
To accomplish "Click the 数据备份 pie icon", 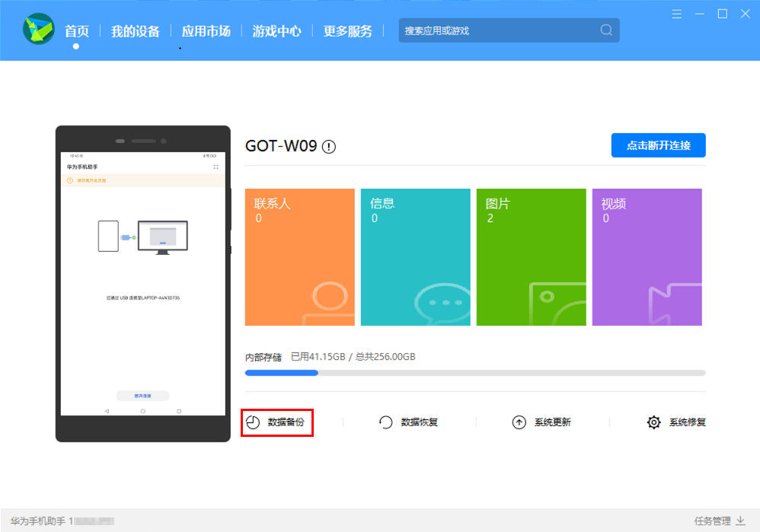I will click(253, 422).
